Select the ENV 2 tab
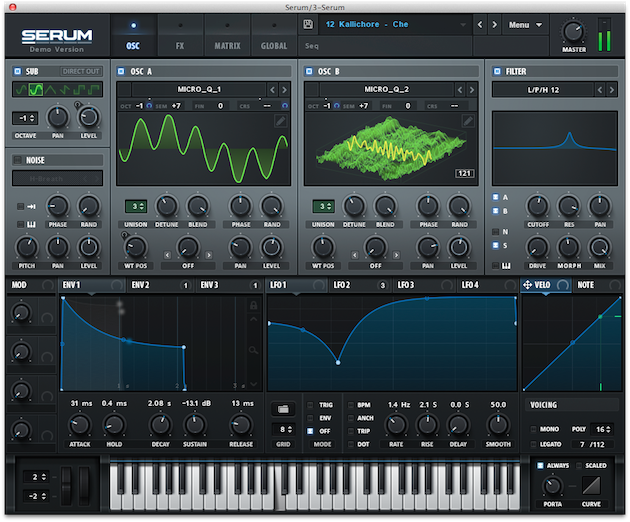The image size is (630, 522). coord(161,285)
